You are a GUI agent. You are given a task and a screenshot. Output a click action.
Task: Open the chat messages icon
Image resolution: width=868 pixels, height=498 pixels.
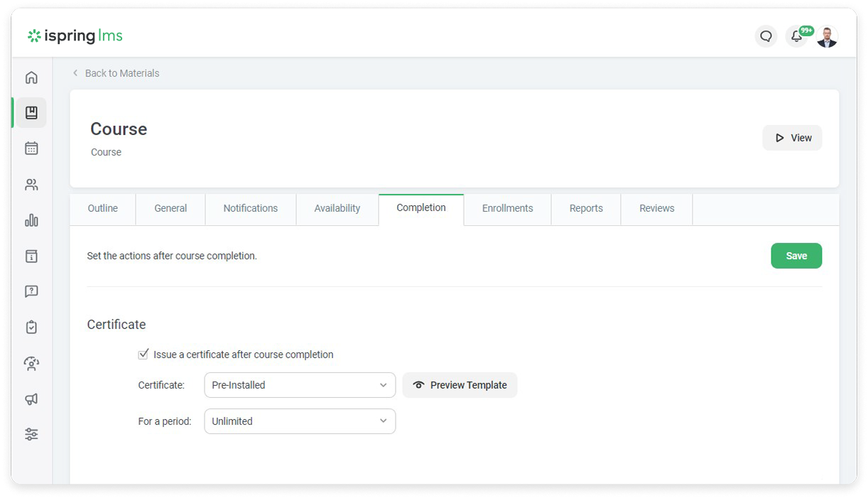point(766,36)
